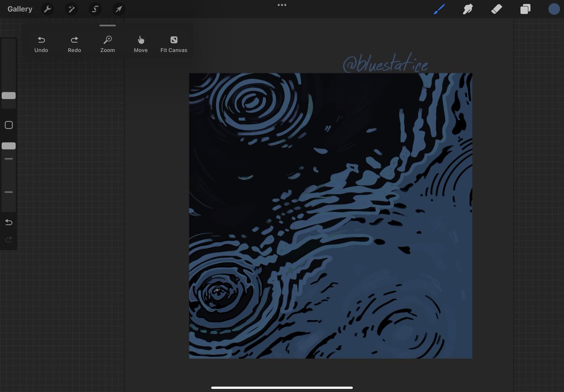Open the Gallery view
The height and width of the screenshot is (392, 564).
click(20, 9)
